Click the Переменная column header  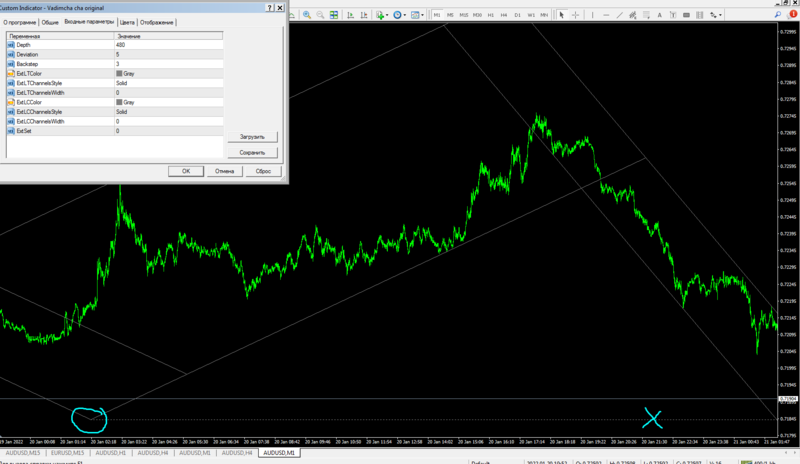pyautogui.click(x=60, y=36)
